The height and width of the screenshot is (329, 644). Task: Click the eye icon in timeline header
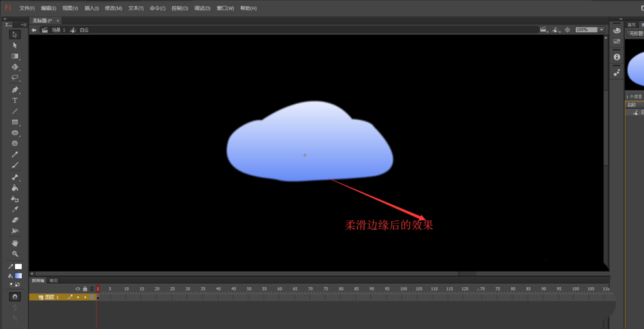[78, 288]
